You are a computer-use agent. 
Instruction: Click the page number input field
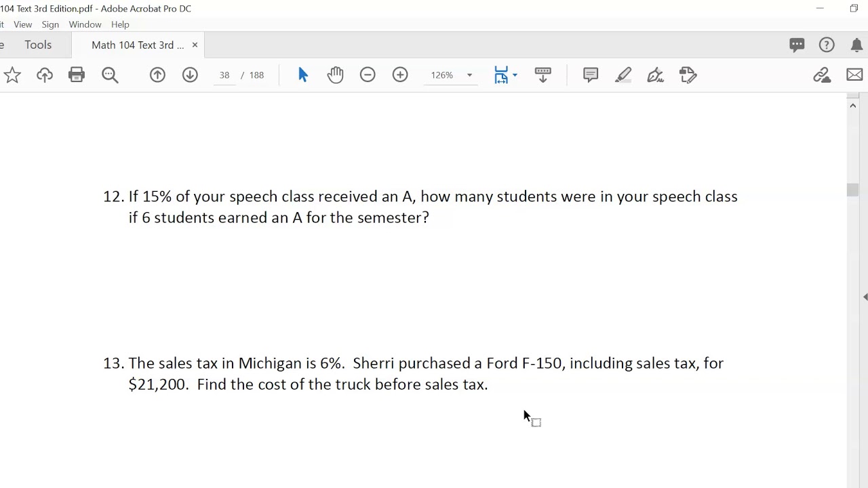pos(224,75)
